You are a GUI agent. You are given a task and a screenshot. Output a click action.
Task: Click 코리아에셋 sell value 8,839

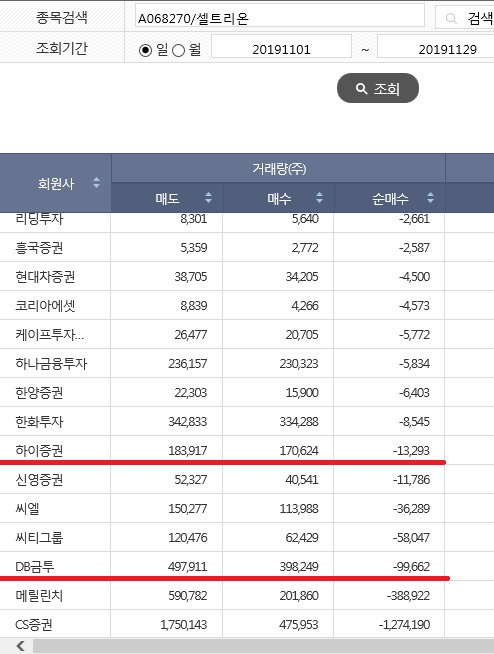pyautogui.click(x=194, y=306)
